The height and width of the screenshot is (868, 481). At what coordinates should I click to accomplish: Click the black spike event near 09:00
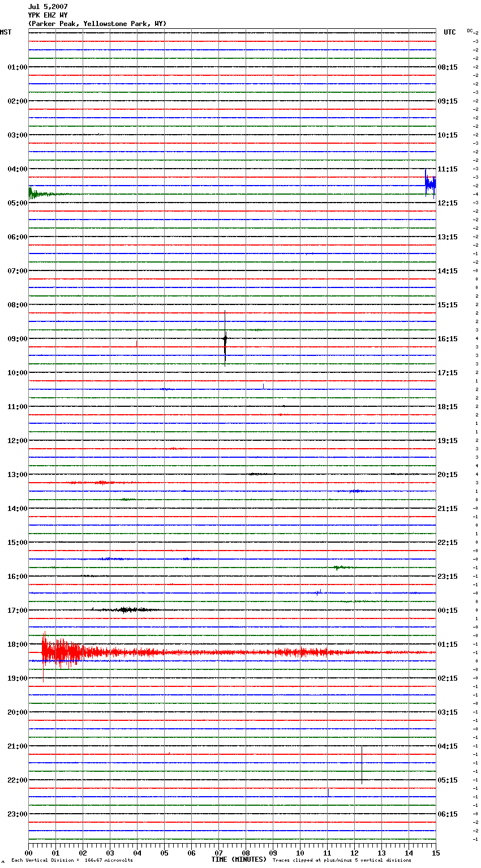225,338
